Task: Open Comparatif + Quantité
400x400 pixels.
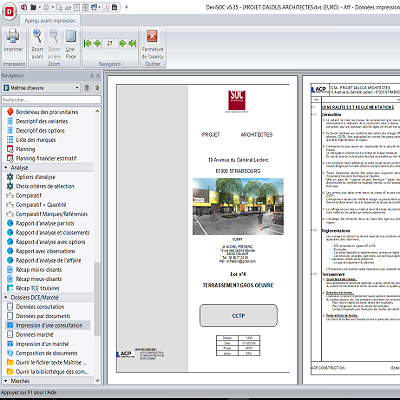Action: tap(41, 205)
